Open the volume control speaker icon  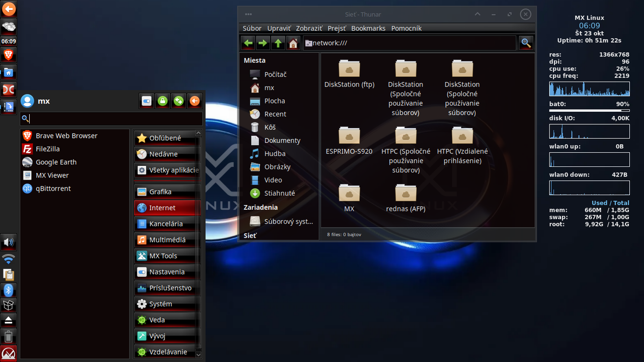tap(8, 242)
